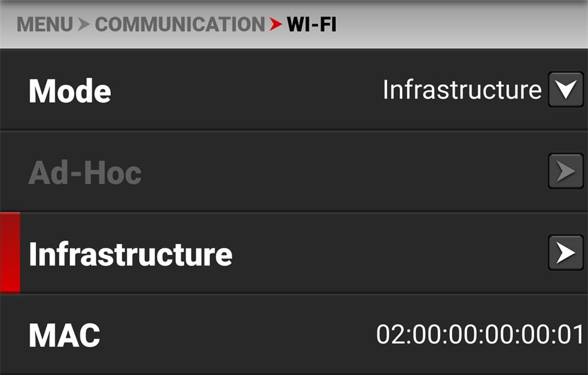Click the Mode value showing Infrastructure
This screenshot has height=375, width=588.
pyautogui.click(x=462, y=90)
